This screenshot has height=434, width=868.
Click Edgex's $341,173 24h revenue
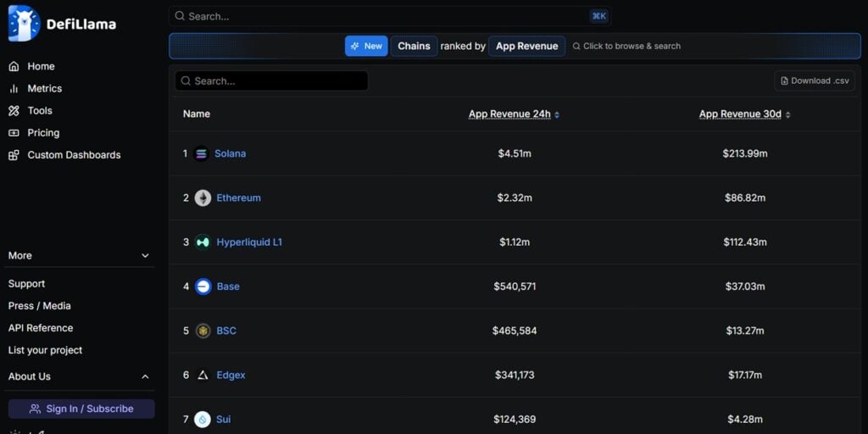tap(515, 375)
